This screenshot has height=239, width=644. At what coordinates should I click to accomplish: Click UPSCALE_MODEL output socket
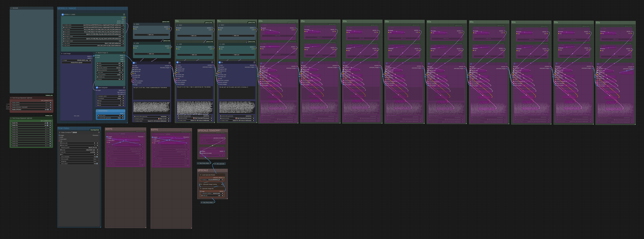click(x=224, y=178)
